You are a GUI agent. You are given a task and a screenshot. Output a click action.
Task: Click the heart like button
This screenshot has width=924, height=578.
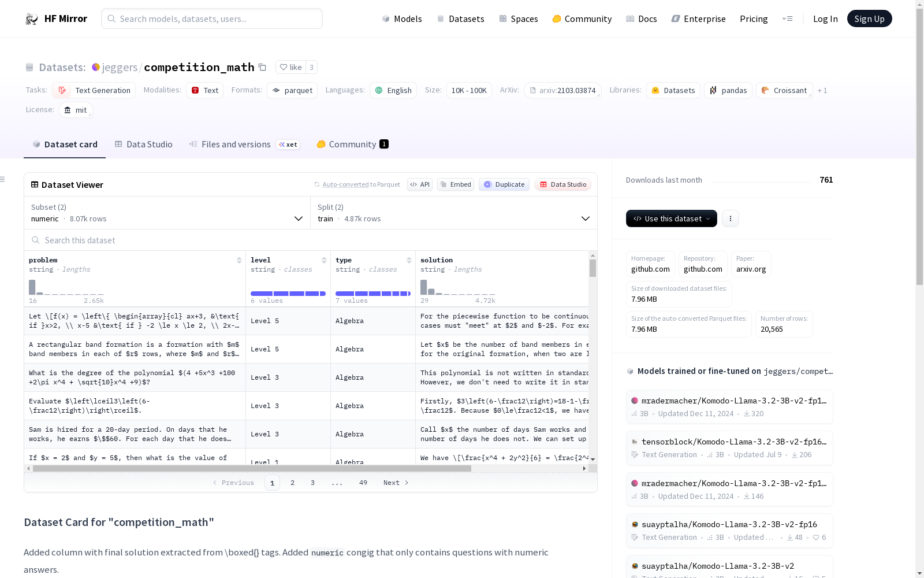290,67
